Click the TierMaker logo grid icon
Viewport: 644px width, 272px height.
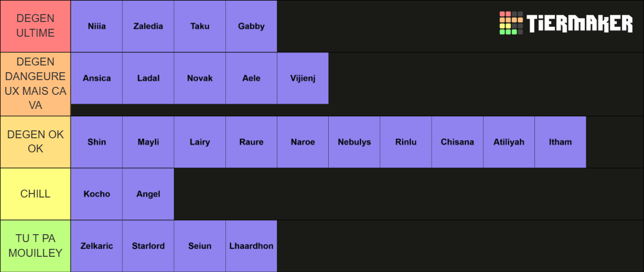pos(511,23)
